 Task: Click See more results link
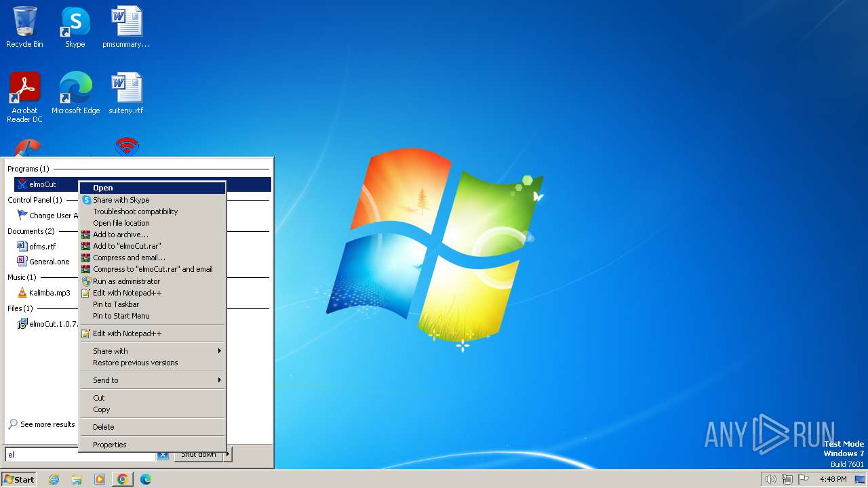tap(41, 424)
